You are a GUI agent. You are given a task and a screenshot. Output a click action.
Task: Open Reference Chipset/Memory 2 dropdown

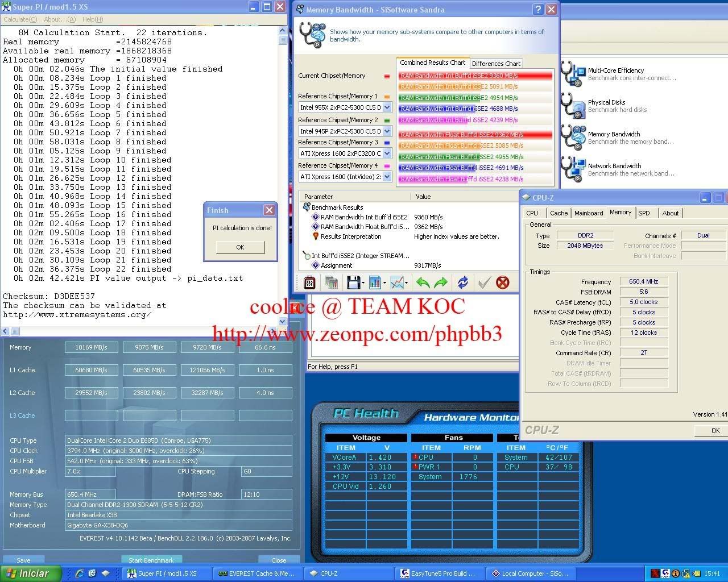[x=387, y=131]
